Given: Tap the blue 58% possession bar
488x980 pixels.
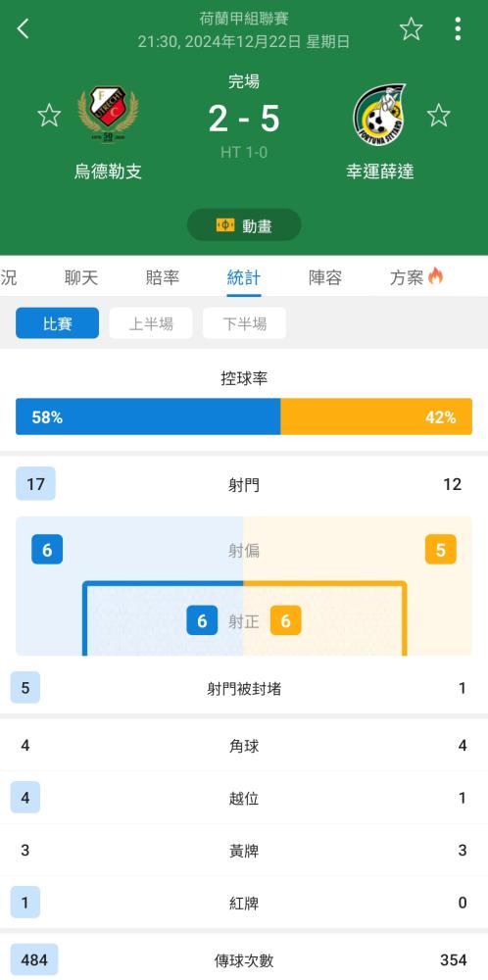Looking at the screenshot, I should click(x=148, y=416).
